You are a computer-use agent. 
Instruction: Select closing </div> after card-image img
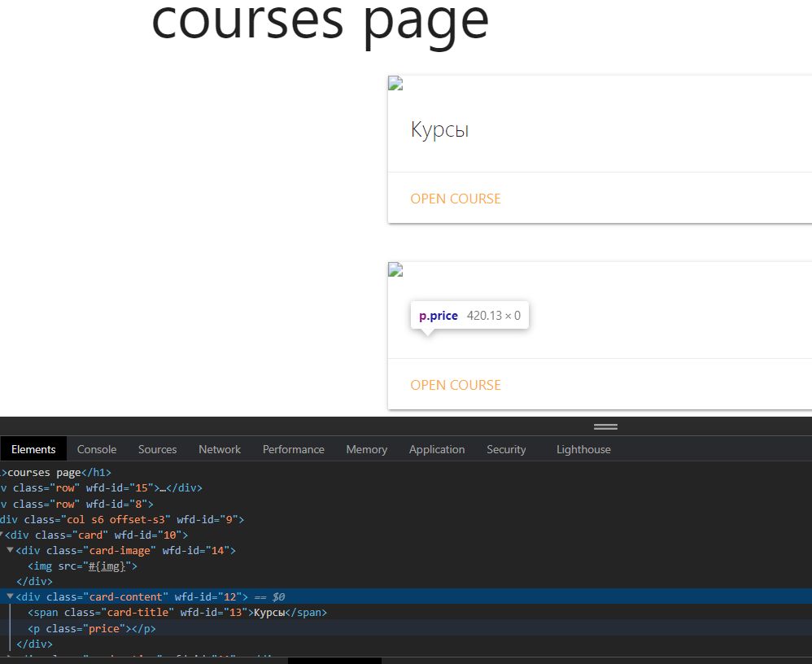(34, 582)
